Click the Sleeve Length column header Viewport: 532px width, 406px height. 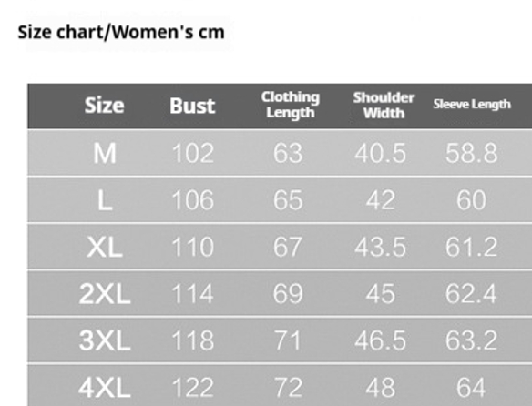tap(472, 104)
